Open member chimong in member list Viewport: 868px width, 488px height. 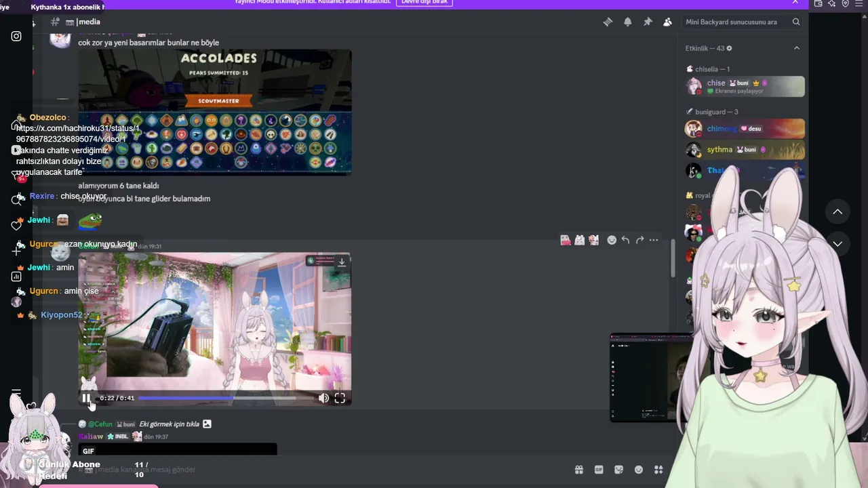745,128
